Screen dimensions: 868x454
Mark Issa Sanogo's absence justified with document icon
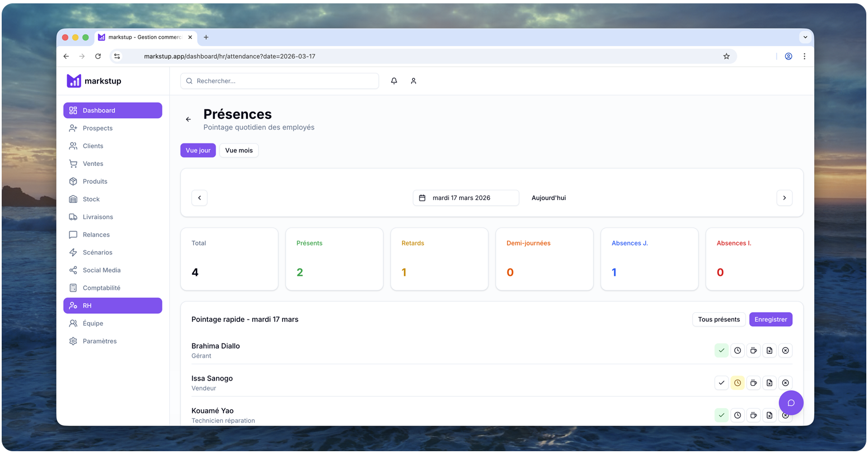pos(769,383)
